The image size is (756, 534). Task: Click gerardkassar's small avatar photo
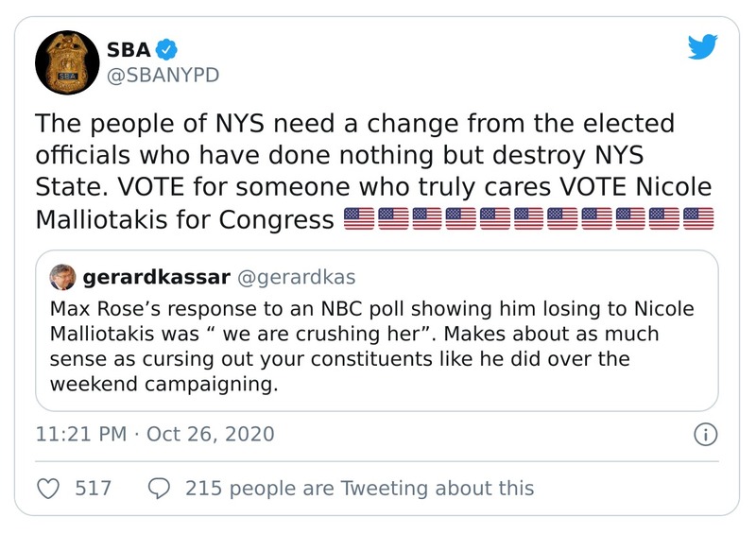coord(61,278)
